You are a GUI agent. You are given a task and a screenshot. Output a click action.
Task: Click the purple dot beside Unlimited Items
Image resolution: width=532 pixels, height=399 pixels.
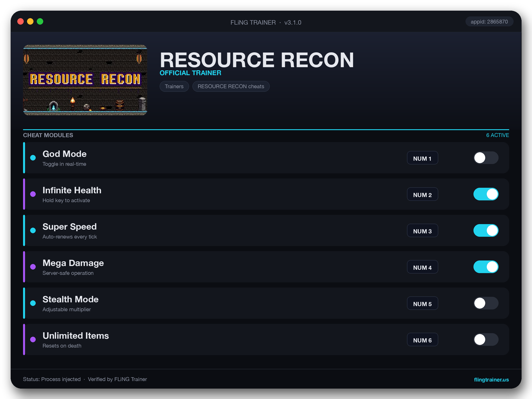[x=33, y=339]
